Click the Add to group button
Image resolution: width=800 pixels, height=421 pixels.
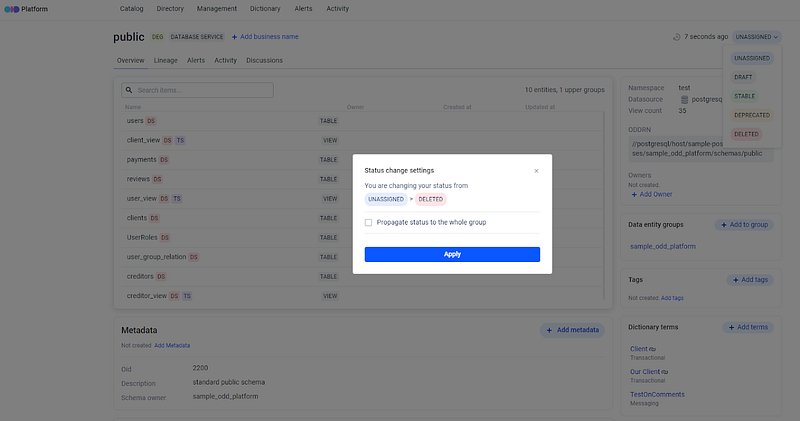click(744, 225)
